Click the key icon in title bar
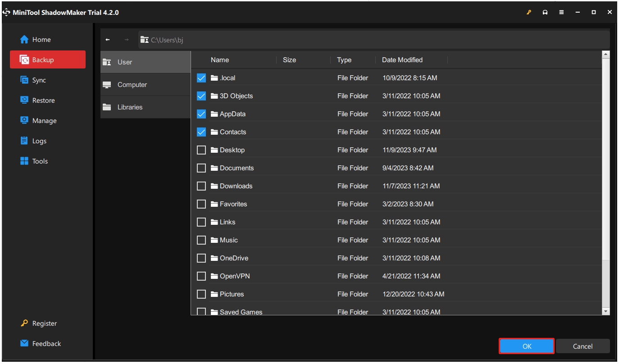Viewport: 619px width, 364px height. (529, 12)
